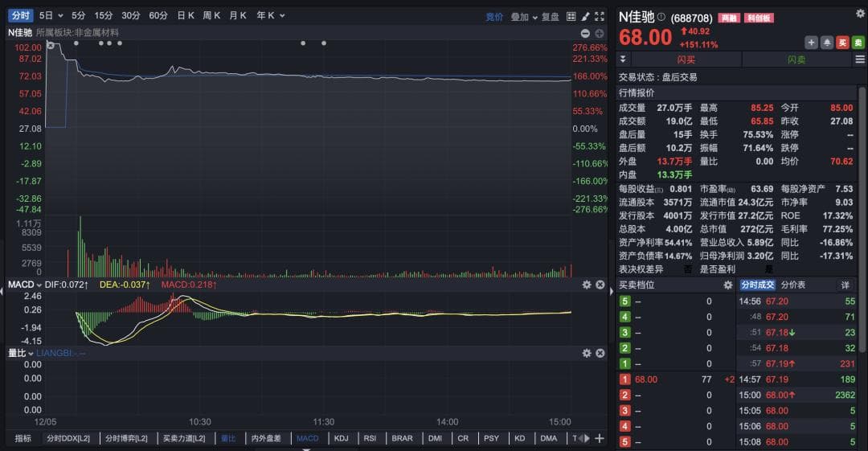
Task: Toggle the KDJ indicator in bottom bar
Action: pyautogui.click(x=342, y=438)
